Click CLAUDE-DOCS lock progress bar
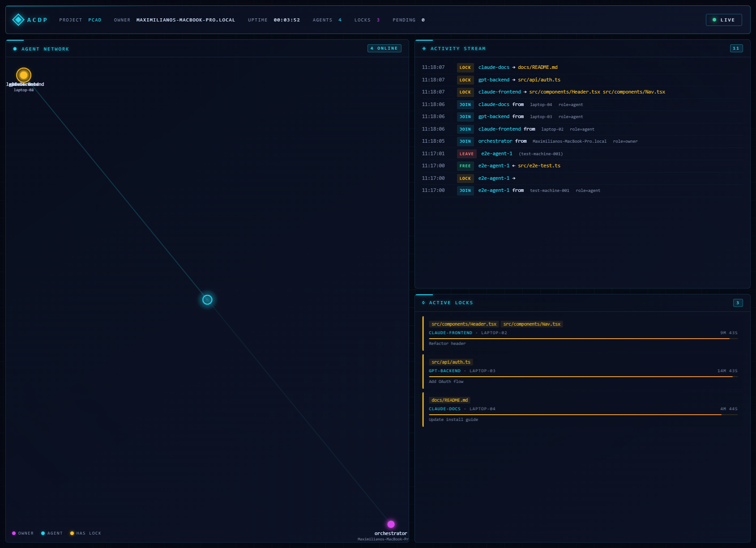This screenshot has height=548, width=756. pos(583,415)
